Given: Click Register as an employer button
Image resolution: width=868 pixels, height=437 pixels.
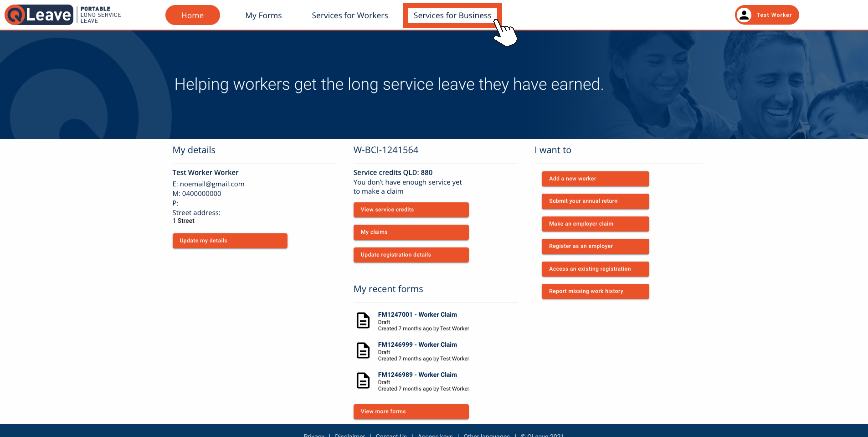Looking at the screenshot, I should pos(595,246).
